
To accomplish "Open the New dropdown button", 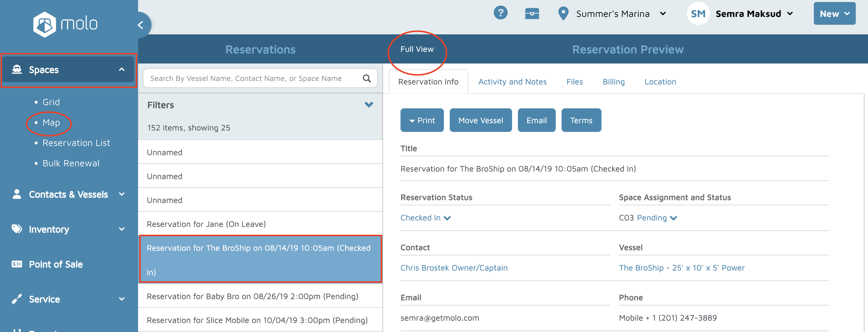I will (834, 14).
